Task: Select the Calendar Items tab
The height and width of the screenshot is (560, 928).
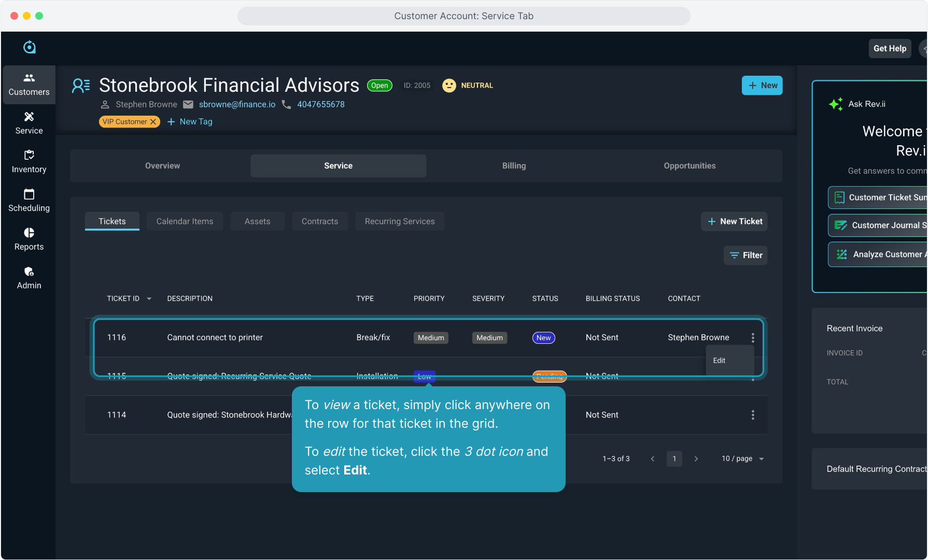Action: [x=185, y=221]
